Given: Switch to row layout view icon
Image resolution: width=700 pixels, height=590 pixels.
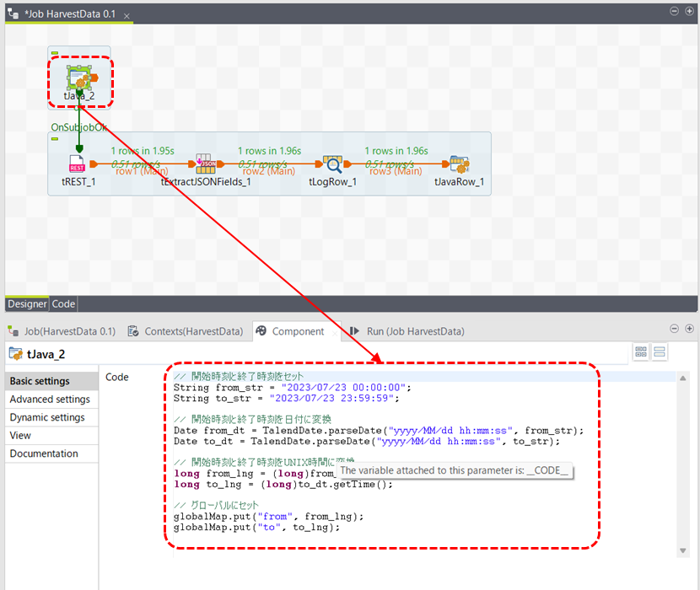Looking at the screenshot, I should point(660,351).
